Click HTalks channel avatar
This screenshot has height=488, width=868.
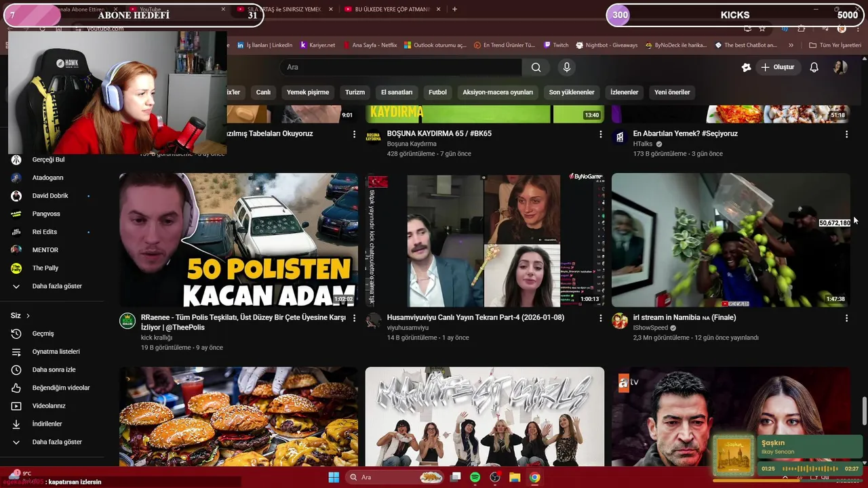point(620,137)
